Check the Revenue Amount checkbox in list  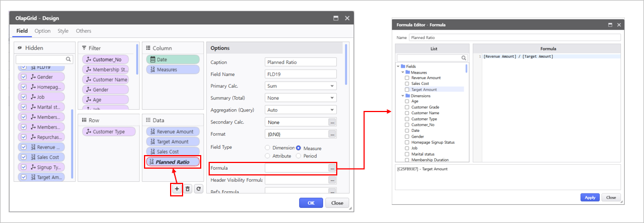tap(407, 78)
